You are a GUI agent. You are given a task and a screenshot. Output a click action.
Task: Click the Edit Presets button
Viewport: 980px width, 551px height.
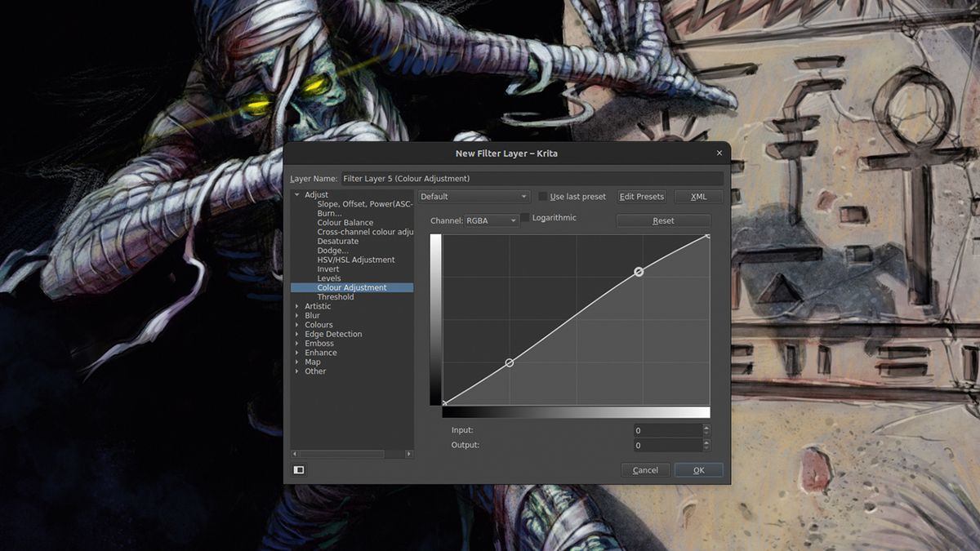[x=641, y=196]
